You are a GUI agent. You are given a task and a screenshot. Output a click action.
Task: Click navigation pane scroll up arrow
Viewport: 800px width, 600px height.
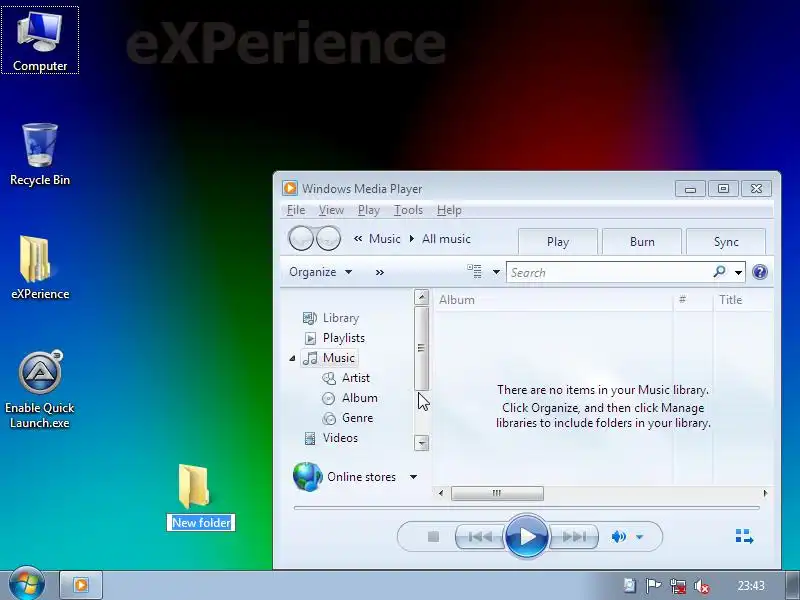point(421,296)
